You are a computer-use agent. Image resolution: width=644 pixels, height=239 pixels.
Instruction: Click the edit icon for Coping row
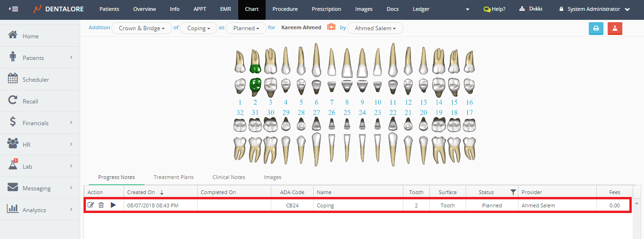tap(91, 205)
